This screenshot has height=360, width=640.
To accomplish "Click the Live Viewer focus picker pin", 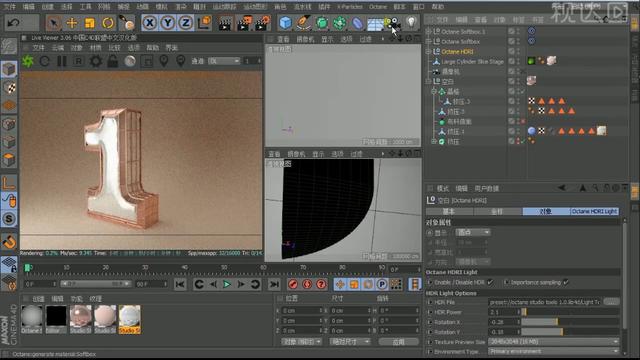I will pyautogui.click(x=164, y=61).
